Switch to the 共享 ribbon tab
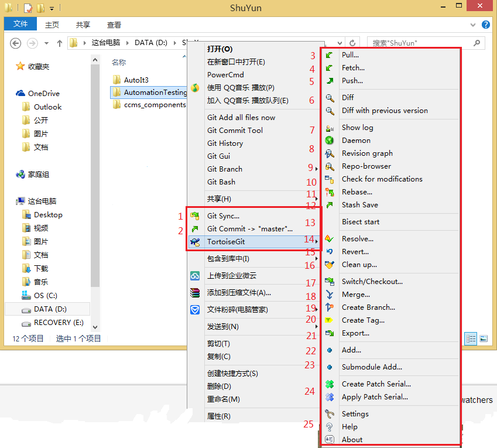 tap(83, 25)
